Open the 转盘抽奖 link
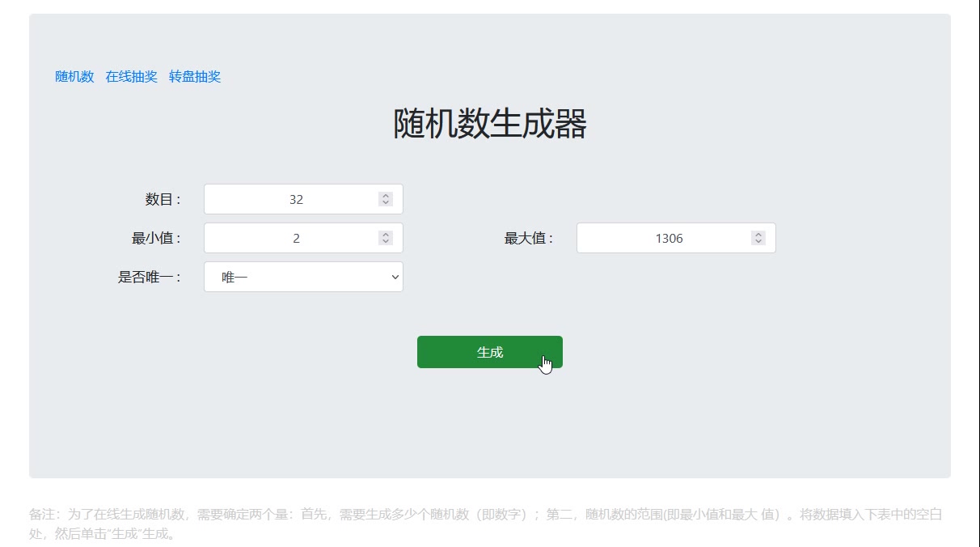 [x=194, y=77]
